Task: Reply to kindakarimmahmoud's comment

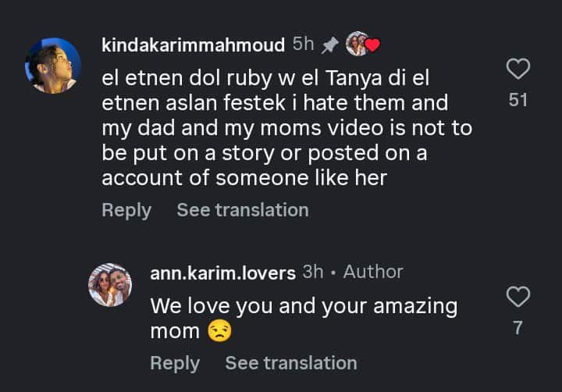Action: coord(126,210)
